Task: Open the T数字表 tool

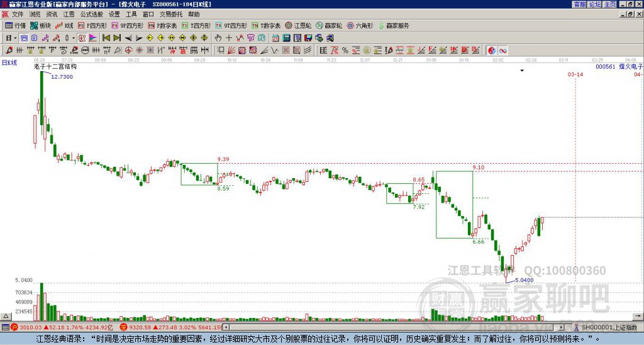Action: [266, 25]
